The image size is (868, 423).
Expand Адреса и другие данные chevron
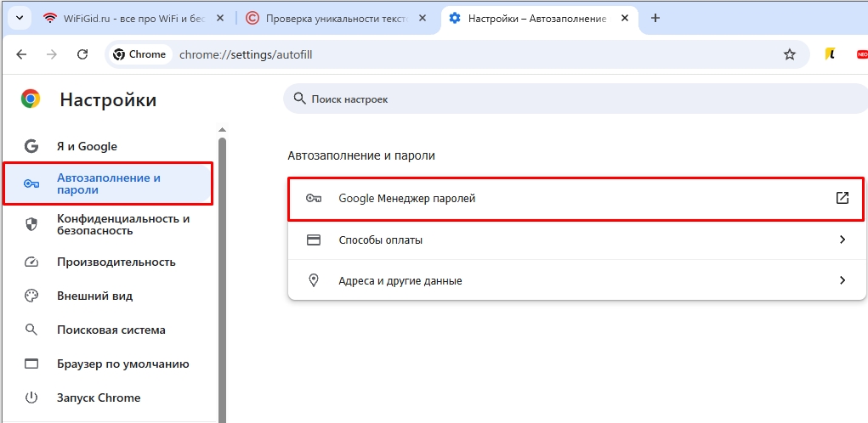click(x=842, y=280)
